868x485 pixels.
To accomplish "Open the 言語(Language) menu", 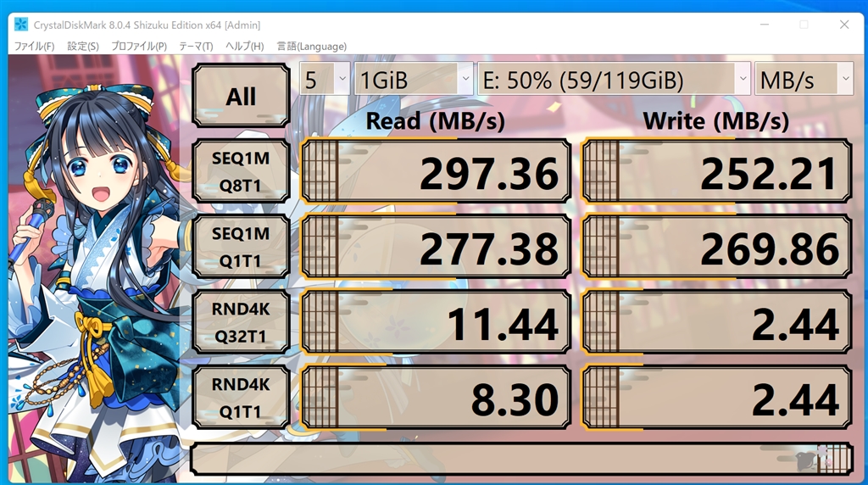I will pos(312,47).
